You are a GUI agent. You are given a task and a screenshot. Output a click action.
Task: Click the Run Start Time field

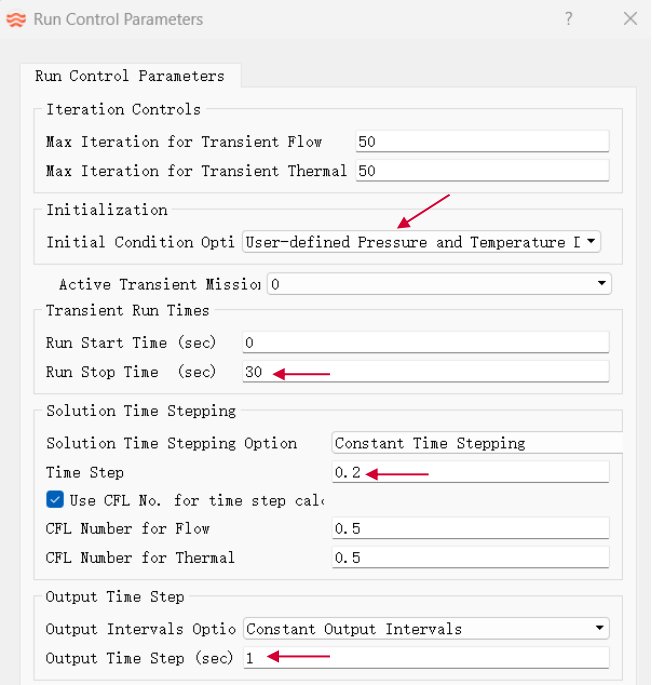tap(425, 343)
